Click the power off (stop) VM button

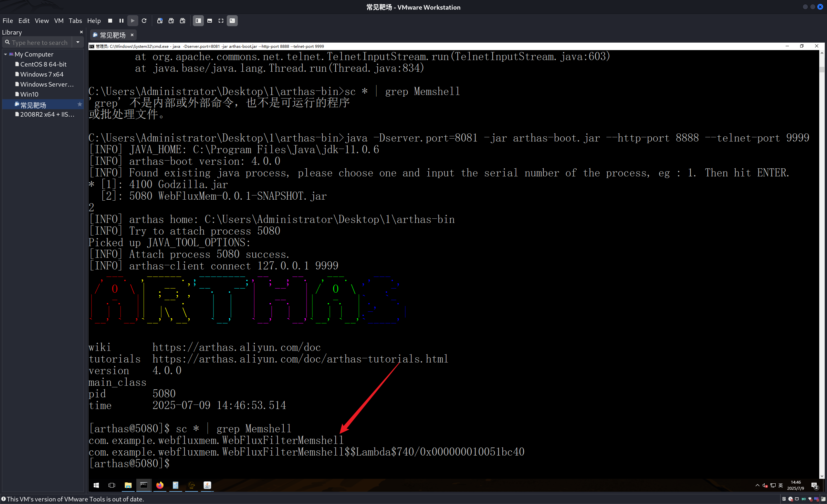(110, 21)
